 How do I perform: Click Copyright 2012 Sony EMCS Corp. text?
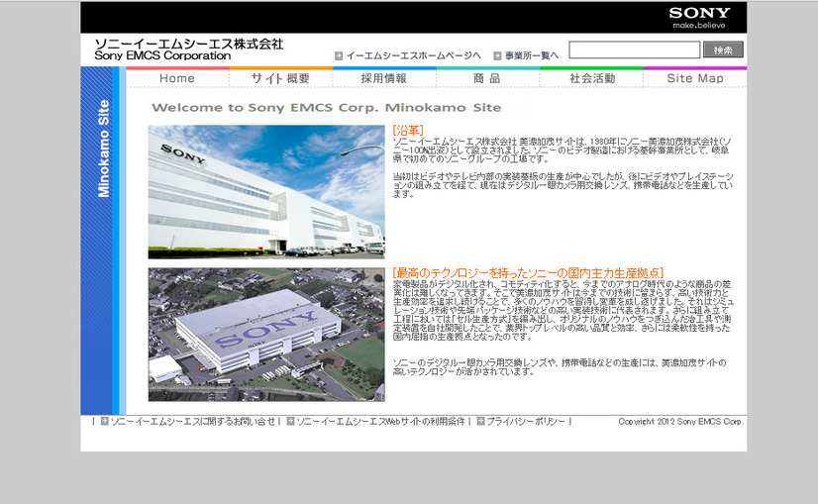pos(680,421)
